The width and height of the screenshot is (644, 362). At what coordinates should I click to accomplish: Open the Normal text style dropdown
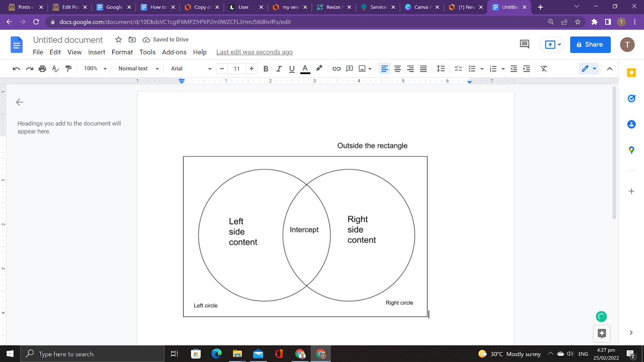[138, 69]
